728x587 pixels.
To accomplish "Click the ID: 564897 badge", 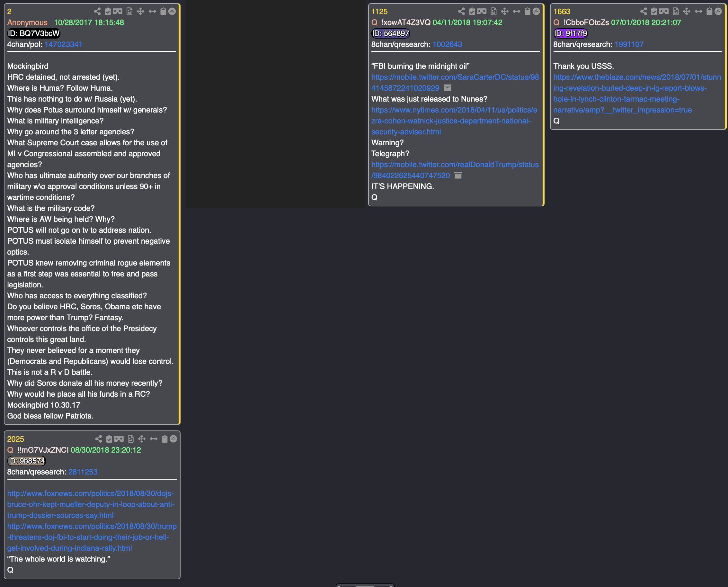I will click(390, 33).
